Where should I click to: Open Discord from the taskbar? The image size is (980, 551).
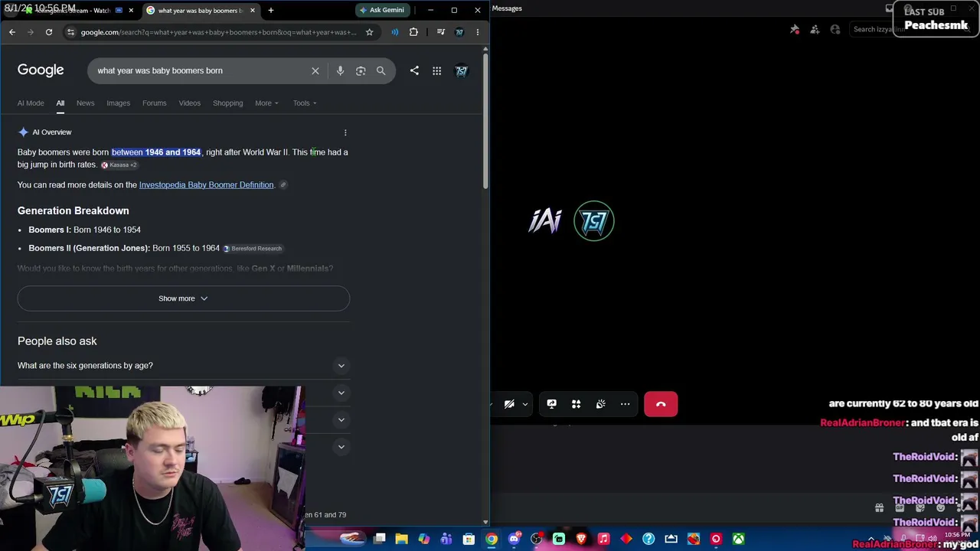tap(514, 539)
